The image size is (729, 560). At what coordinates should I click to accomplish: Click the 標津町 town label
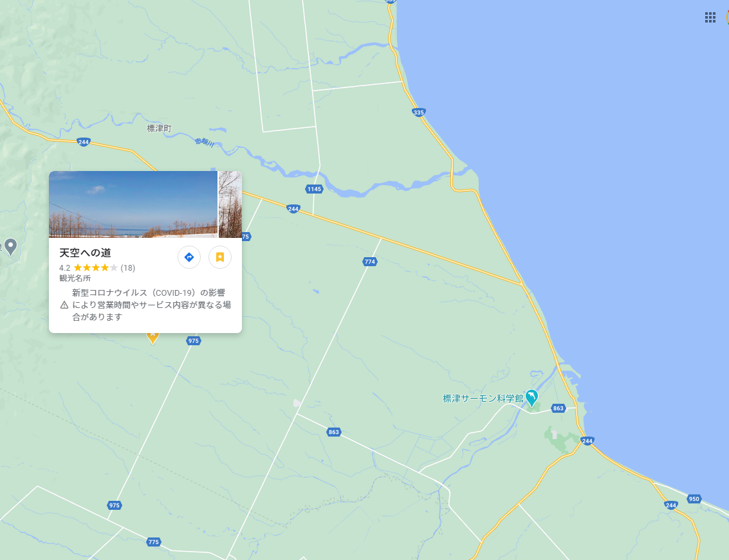pos(159,128)
